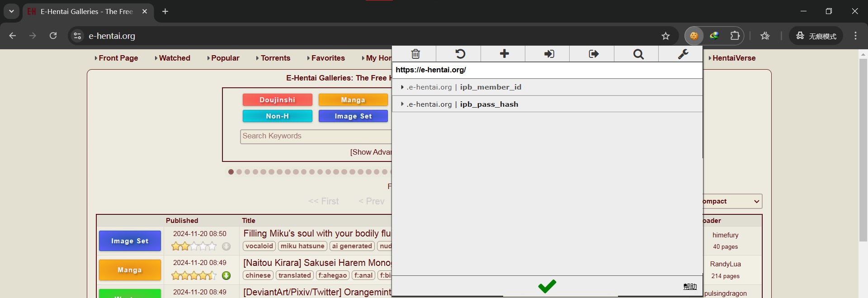Click the Search Keywords input field
868x298 pixels.
tap(316, 136)
